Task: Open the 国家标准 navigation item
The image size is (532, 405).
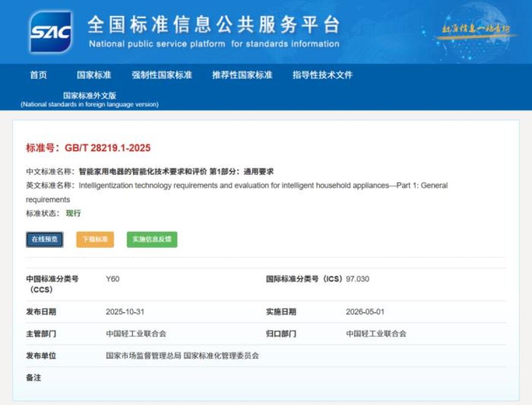Action: 94,75
